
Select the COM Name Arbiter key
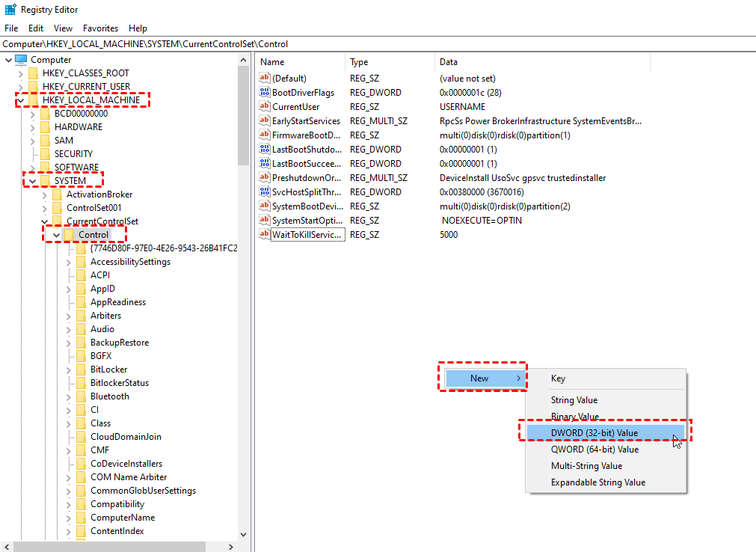129,477
